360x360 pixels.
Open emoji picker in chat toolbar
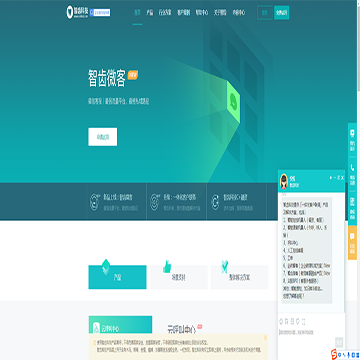click(x=281, y=322)
